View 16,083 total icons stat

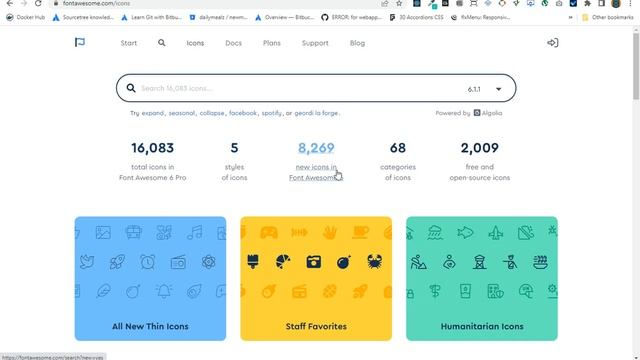pos(153,161)
